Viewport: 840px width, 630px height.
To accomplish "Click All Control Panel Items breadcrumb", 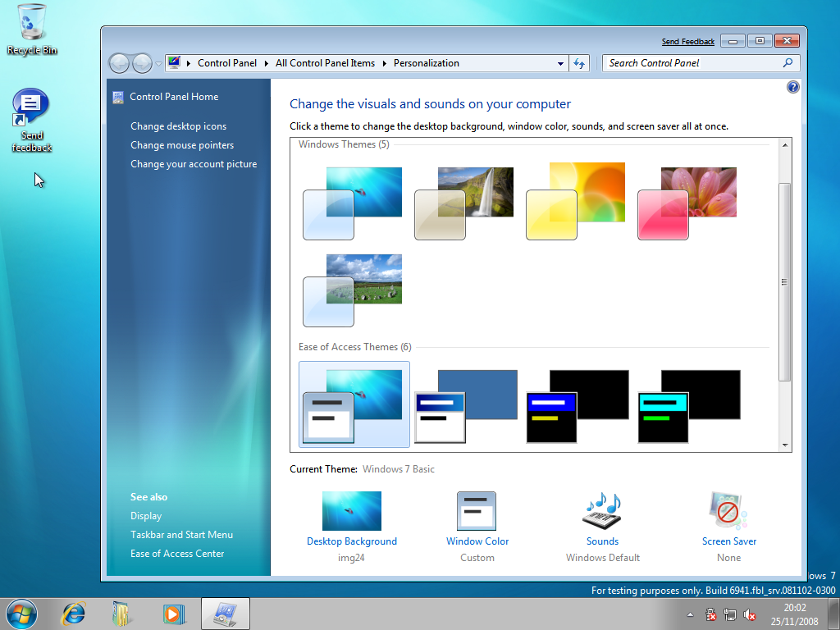I will [325, 63].
